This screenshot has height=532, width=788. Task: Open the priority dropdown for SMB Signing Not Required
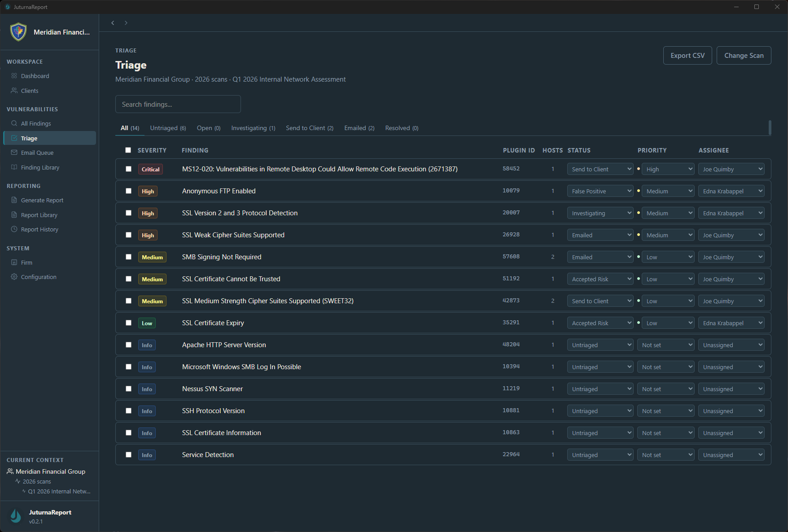pyautogui.click(x=668, y=257)
